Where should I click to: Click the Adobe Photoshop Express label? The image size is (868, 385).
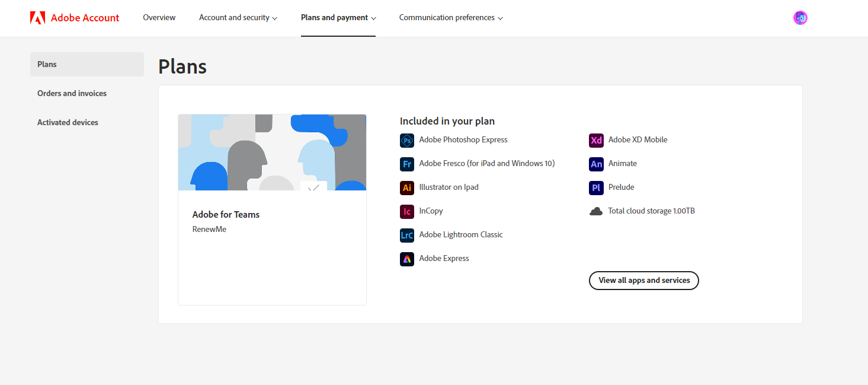463,140
